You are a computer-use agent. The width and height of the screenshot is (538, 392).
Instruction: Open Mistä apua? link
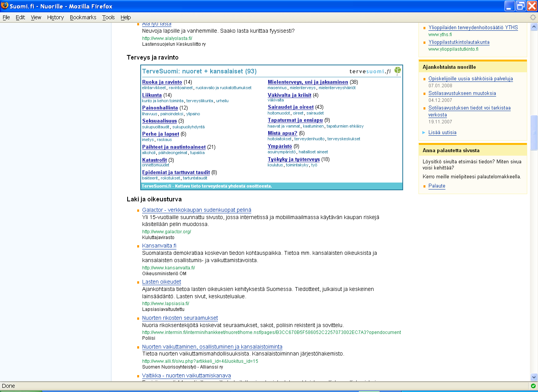tap(282, 133)
